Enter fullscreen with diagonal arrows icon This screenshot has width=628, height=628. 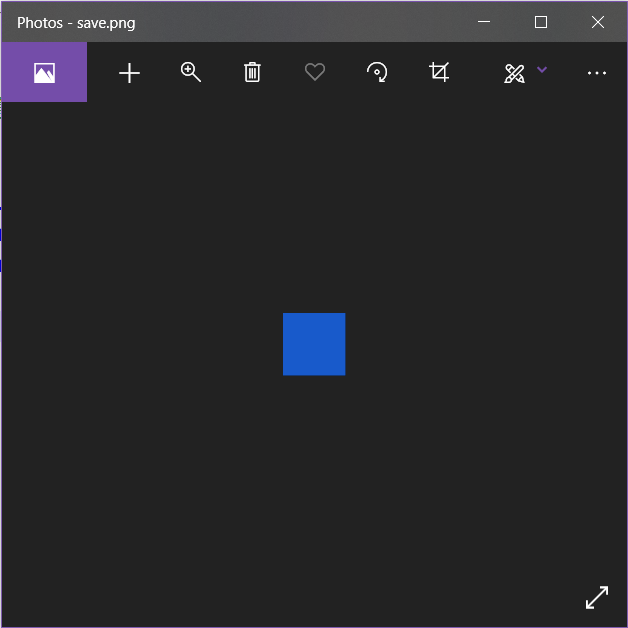597,597
